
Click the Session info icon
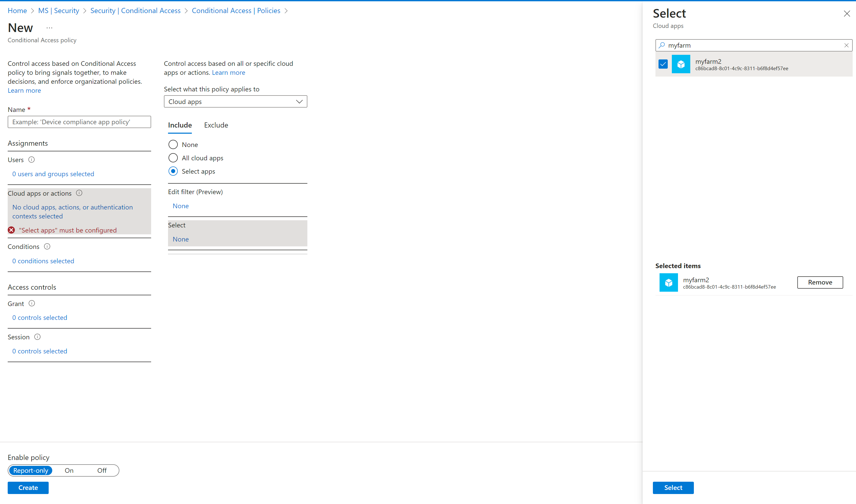tap(37, 337)
